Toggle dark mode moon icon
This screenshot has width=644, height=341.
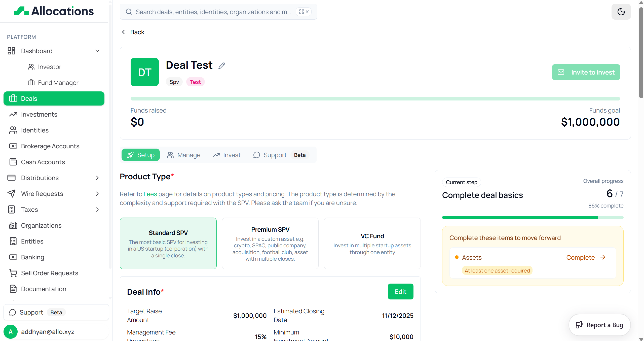(621, 12)
